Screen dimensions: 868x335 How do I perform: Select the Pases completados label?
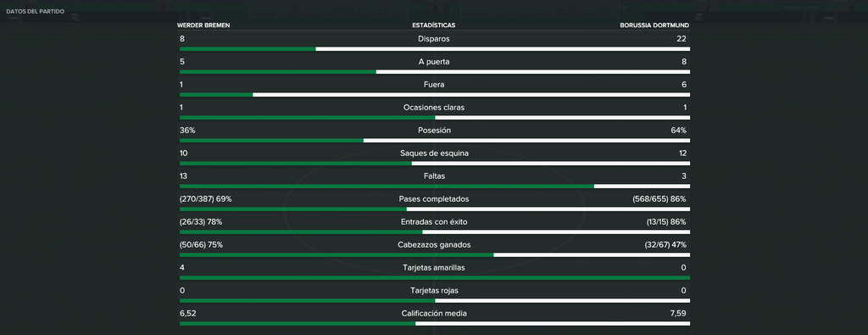434,198
